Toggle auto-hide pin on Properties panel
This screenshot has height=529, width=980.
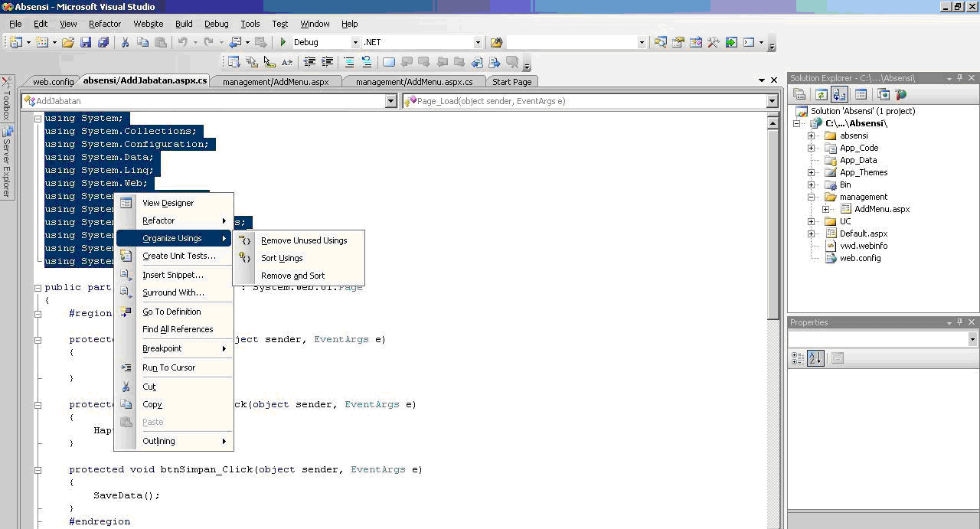click(960, 322)
